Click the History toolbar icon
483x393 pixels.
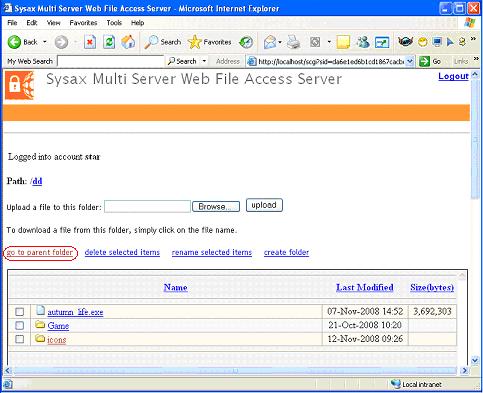point(246,42)
